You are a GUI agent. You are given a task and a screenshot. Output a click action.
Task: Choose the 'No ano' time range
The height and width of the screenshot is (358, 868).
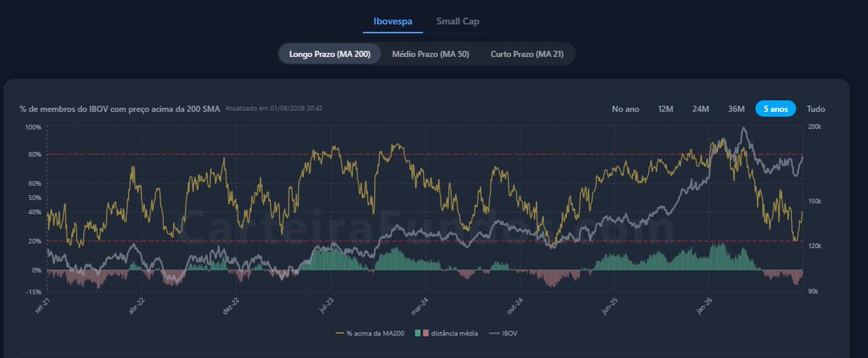click(626, 109)
